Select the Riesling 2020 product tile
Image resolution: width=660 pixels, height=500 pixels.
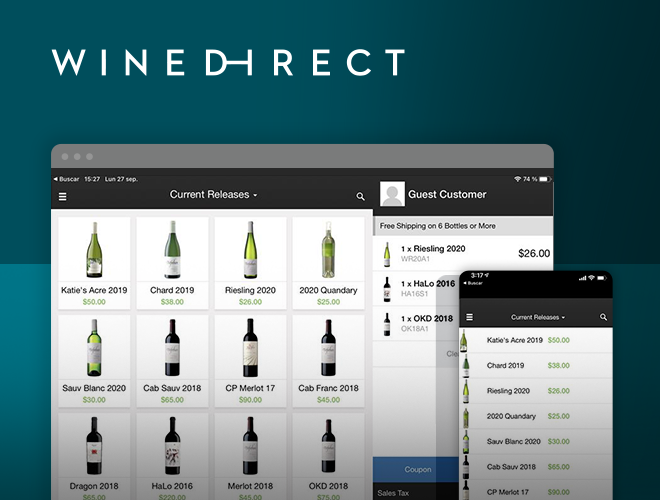(250, 263)
